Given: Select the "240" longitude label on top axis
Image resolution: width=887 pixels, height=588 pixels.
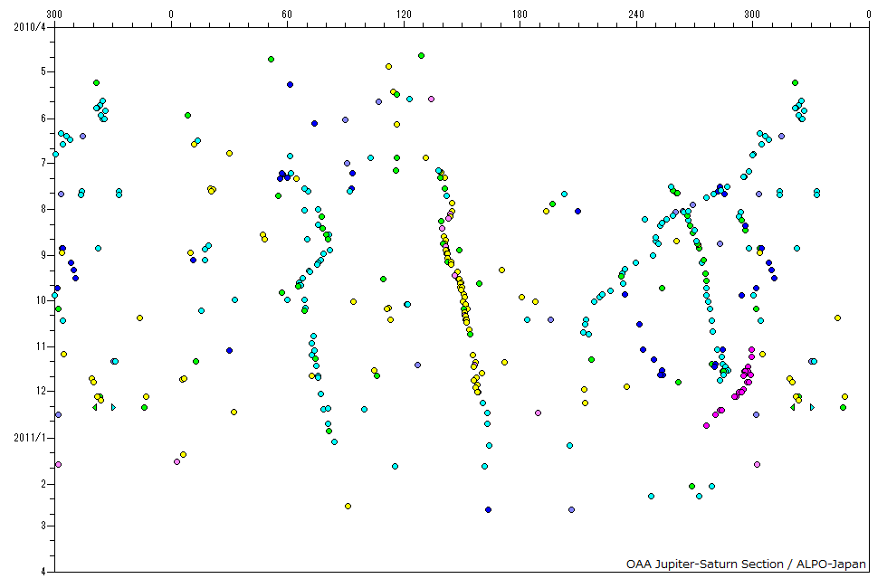Looking at the screenshot, I should pyautogui.click(x=636, y=14).
